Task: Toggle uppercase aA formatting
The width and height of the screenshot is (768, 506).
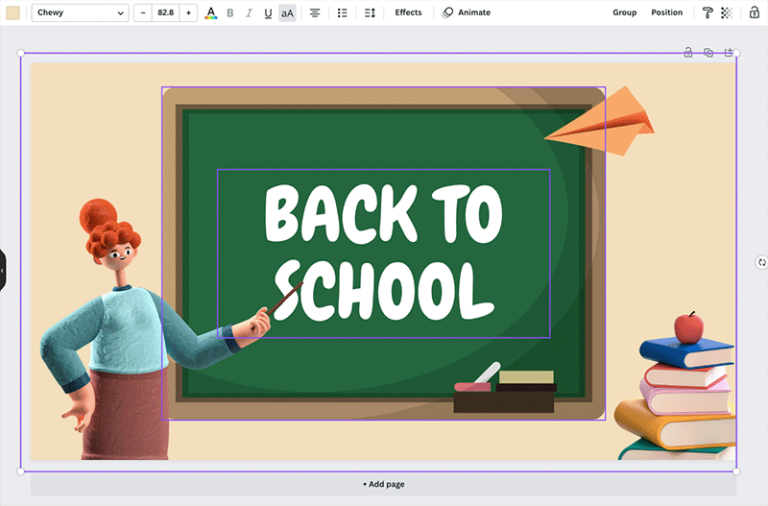Action: [x=288, y=13]
